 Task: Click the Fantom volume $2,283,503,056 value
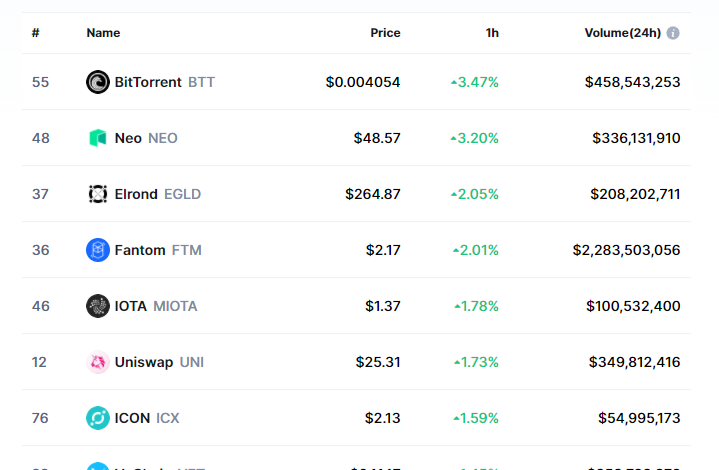pyautogui.click(x=626, y=250)
